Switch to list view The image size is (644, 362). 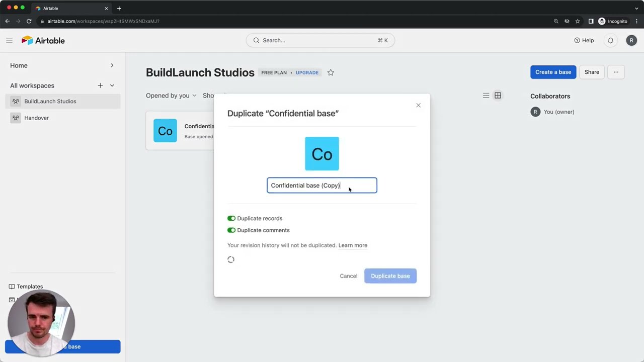[x=486, y=96]
